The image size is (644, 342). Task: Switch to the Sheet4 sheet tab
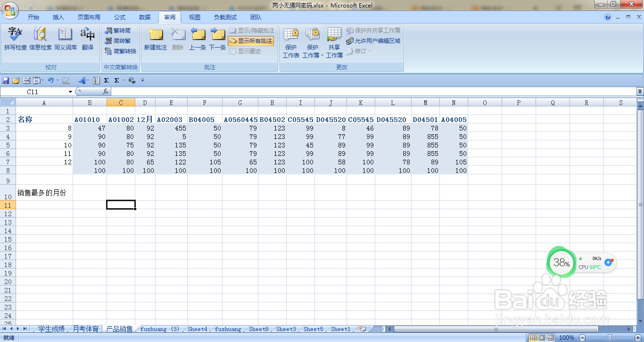(197, 329)
